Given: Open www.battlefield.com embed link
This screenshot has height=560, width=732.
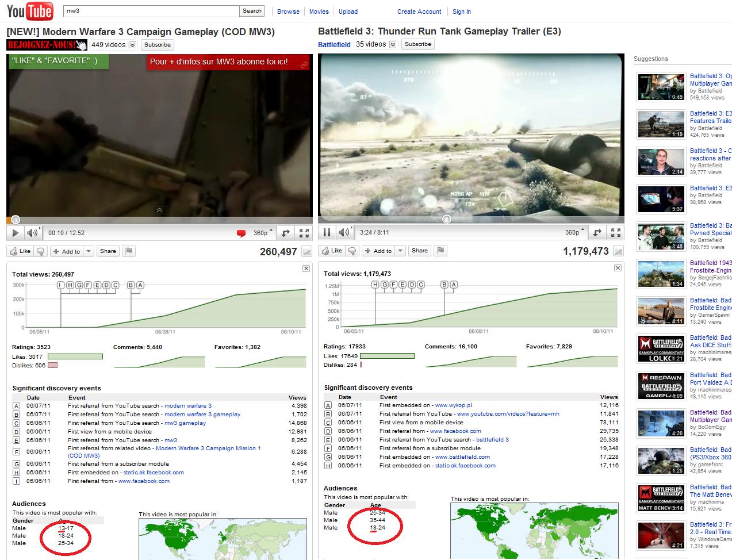Looking at the screenshot, I should 462,457.
